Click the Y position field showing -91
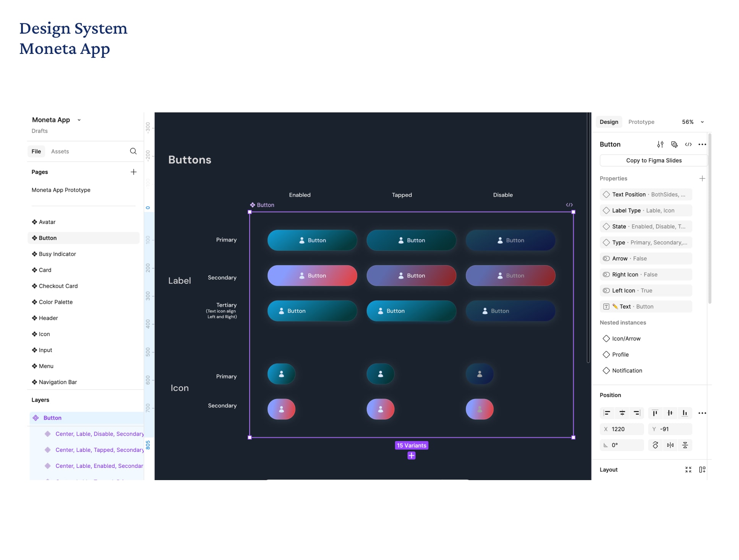 (670, 429)
